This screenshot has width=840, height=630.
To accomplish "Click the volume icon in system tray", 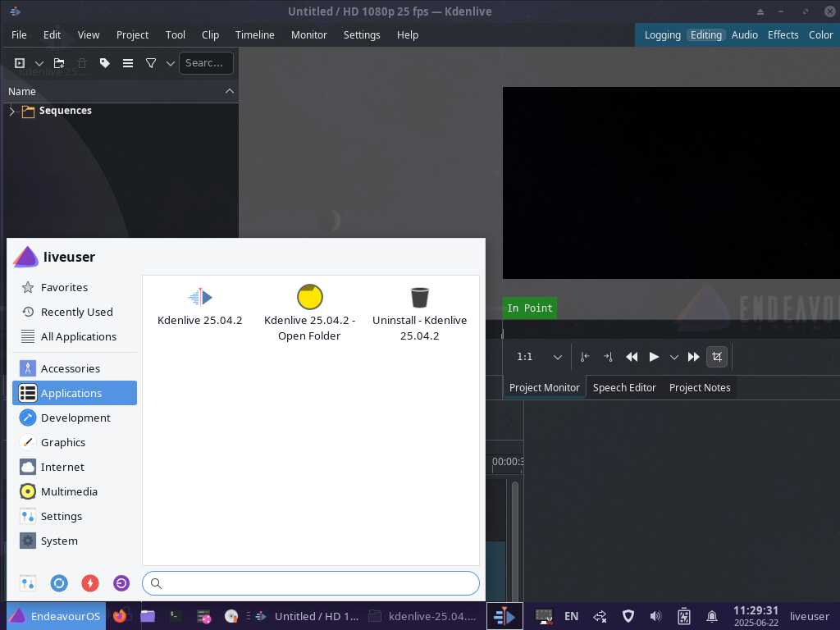I will coord(655,616).
